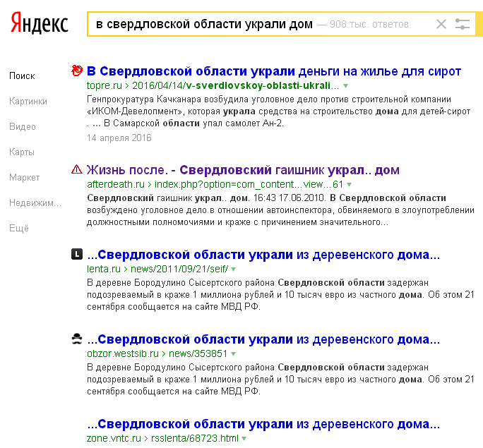This screenshot has width=483, height=448.
Task: Expand the dropdown arrow after the afterdeath.ru URL
Action: coord(349,185)
